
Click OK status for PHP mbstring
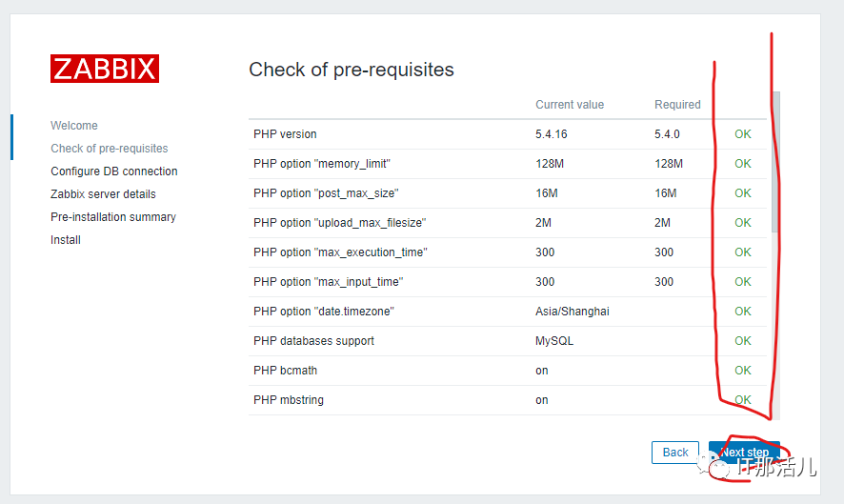(x=743, y=399)
